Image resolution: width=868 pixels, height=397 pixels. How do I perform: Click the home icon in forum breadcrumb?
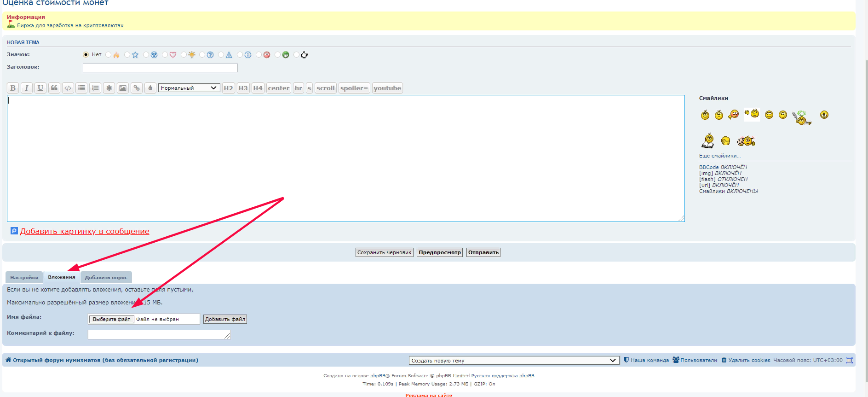(x=8, y=360)
